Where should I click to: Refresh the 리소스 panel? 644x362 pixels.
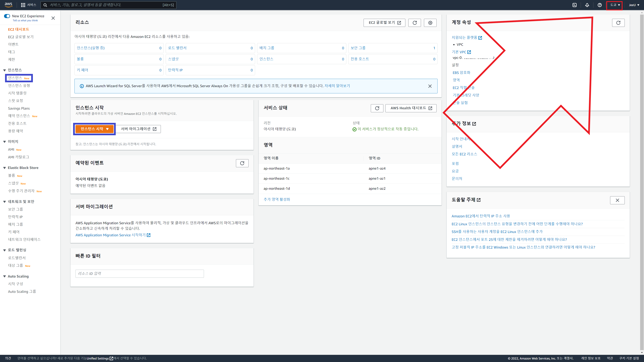[x=415, y=23]
